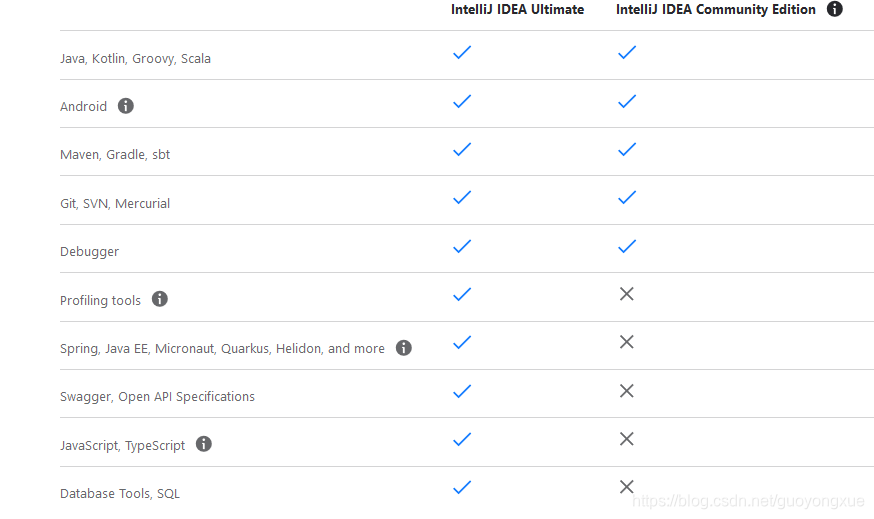This screenshot has height=519, width=874.
Task: Click Ultimate checkmark in Android row
Action: [x=461, y=101]
